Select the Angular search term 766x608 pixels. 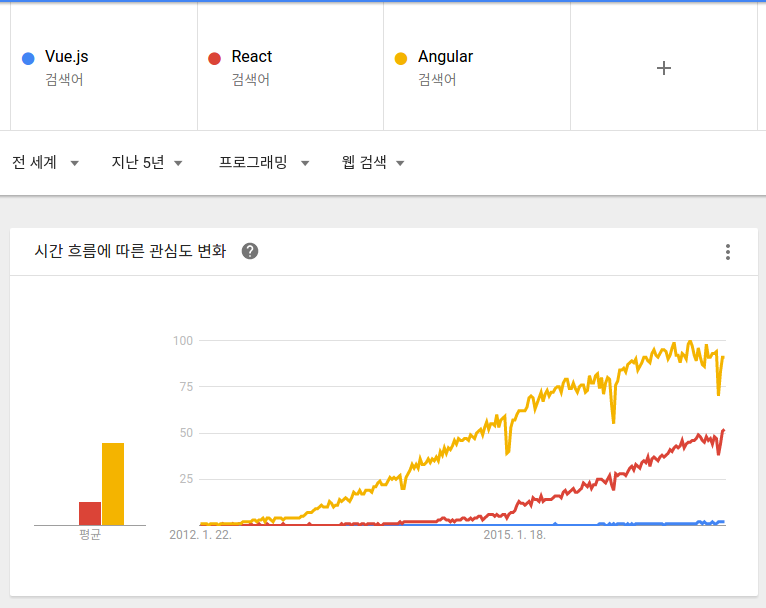point(445,57)
